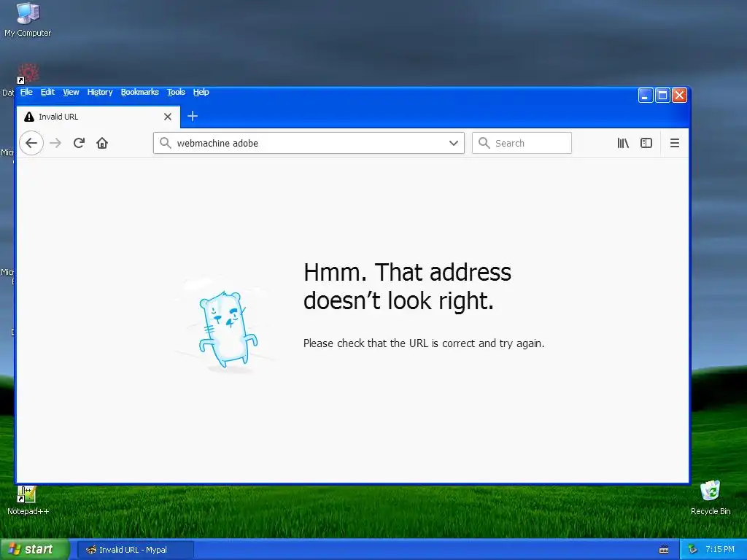
Task: Open the hamburger application menu
Action: pyautogui.click(x=675, y=143)
